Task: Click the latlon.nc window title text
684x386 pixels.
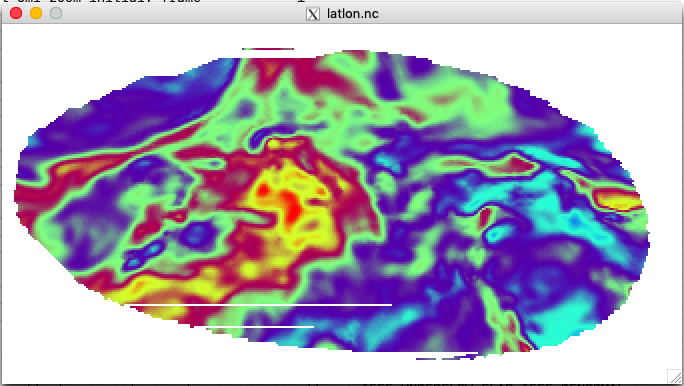Action: 352,14
